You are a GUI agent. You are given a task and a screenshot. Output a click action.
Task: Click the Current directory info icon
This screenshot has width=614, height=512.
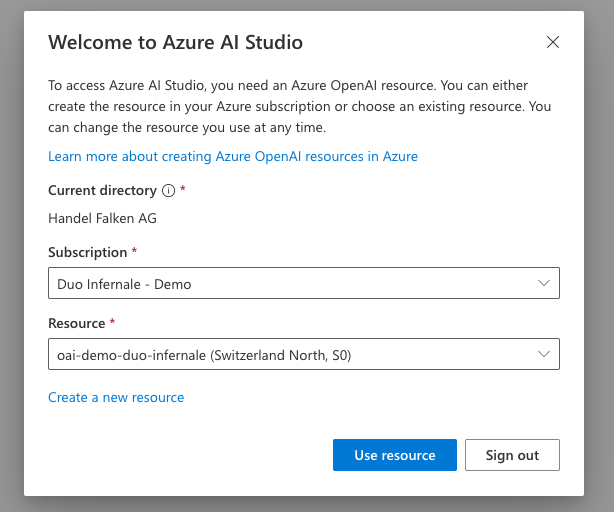(x=168, y=191)
